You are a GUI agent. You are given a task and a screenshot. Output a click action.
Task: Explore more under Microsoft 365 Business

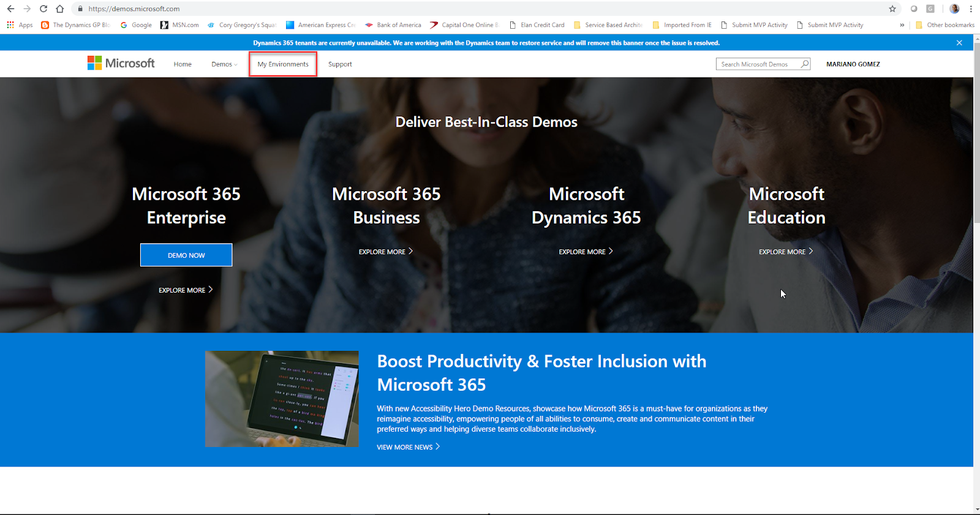click(x=386, y=252)
